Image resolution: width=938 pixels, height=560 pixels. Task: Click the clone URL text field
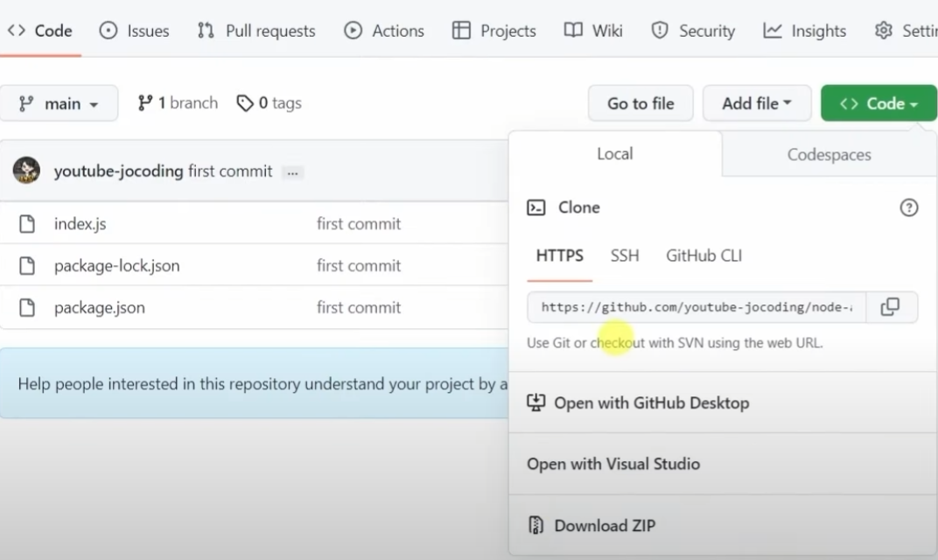696,307
